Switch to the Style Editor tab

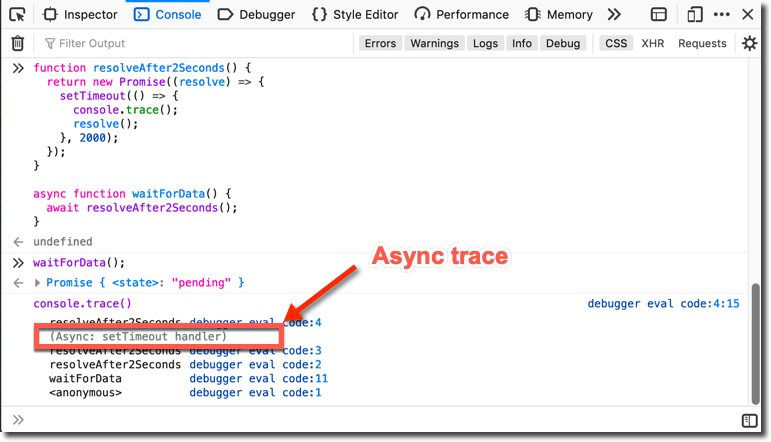tap(354, 15)
